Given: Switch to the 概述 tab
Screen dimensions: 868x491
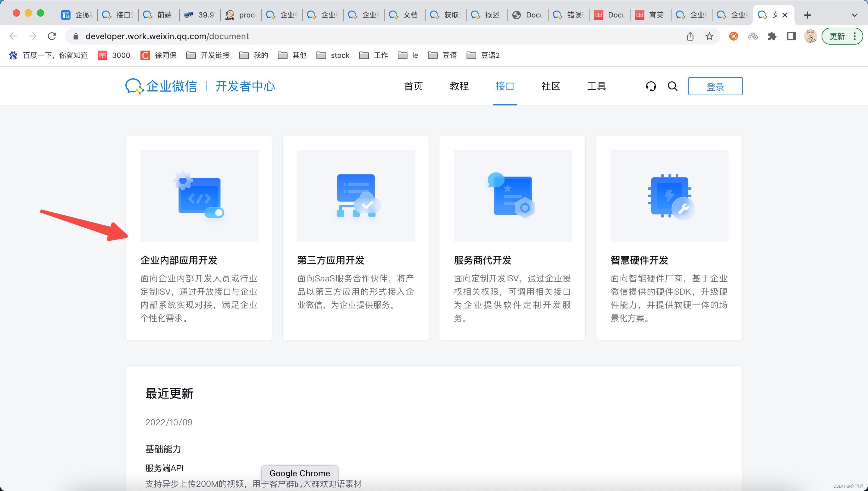Looking at the screenshot, I should coord(487,15).
